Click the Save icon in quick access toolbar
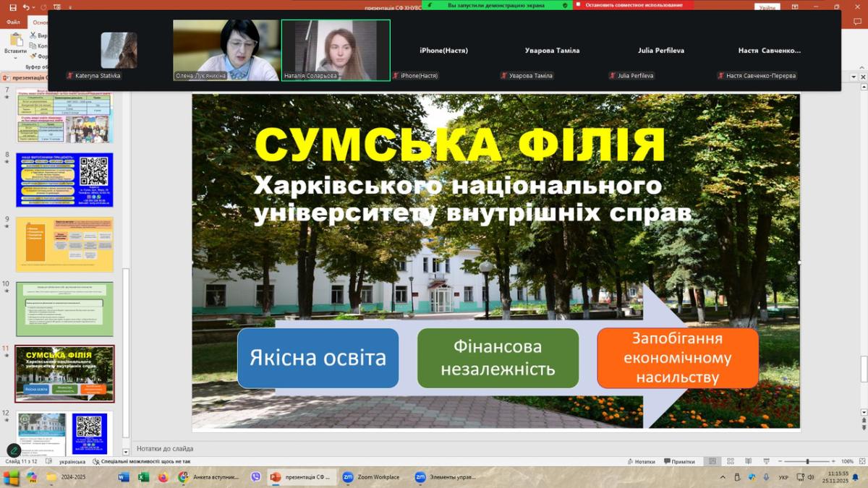 click(13, 7)
